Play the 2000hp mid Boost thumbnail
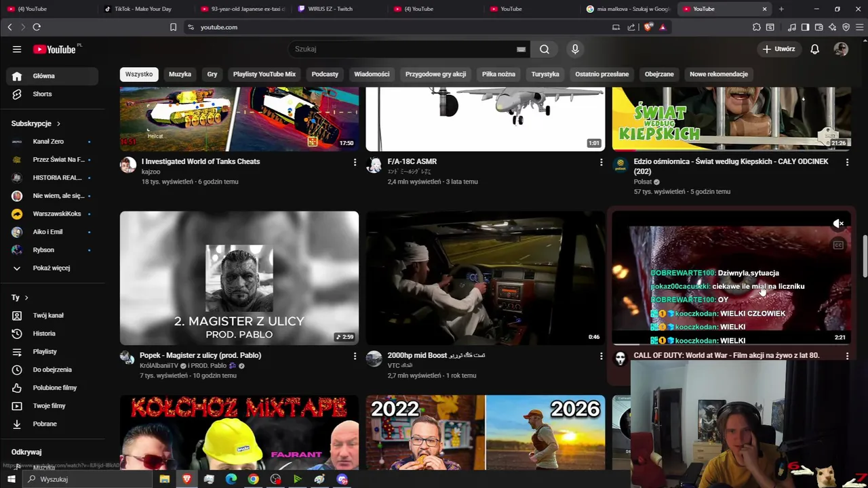The image size is (868, 488). pos(486,278)
